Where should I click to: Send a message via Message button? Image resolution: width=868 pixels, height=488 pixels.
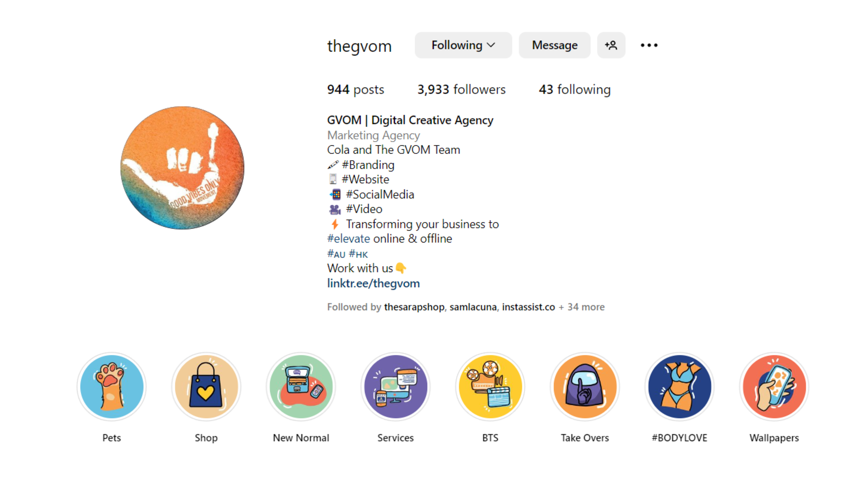click(555, 45)
